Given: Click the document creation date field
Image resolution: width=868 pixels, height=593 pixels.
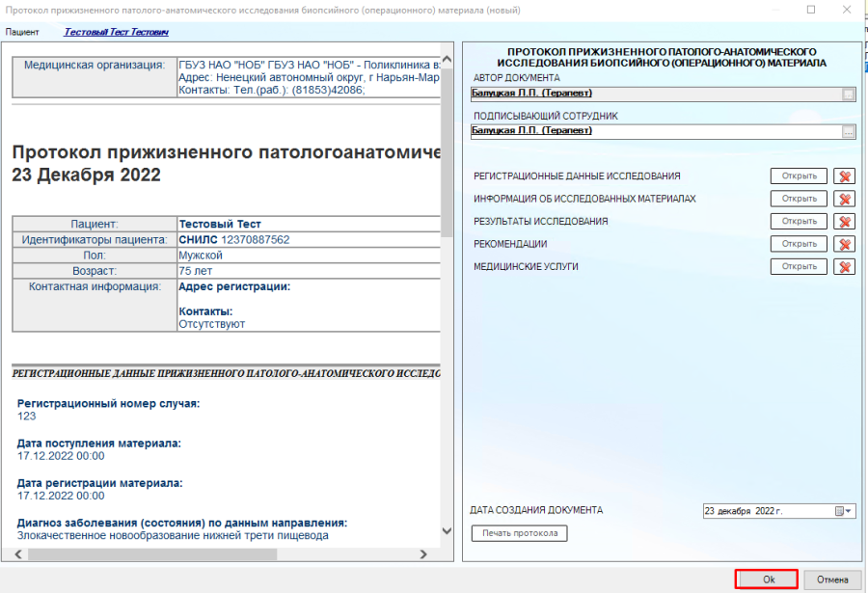Looking at the screenshot, I should [779, 511].
